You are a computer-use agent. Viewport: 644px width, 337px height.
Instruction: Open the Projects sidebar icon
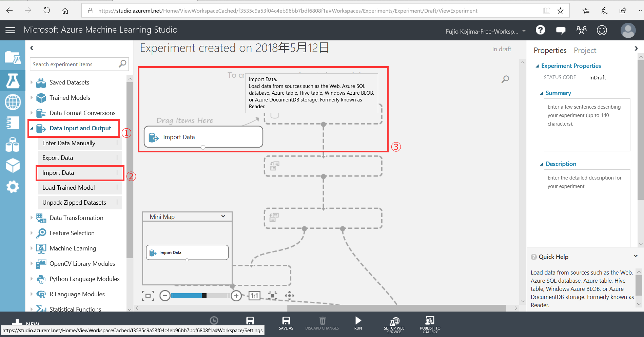13,58
